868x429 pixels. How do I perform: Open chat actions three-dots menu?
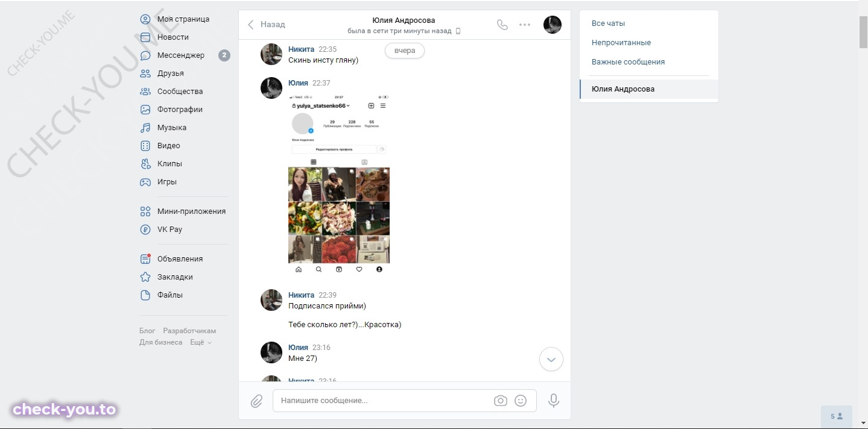pyautogui.click(x=525, y=25)
